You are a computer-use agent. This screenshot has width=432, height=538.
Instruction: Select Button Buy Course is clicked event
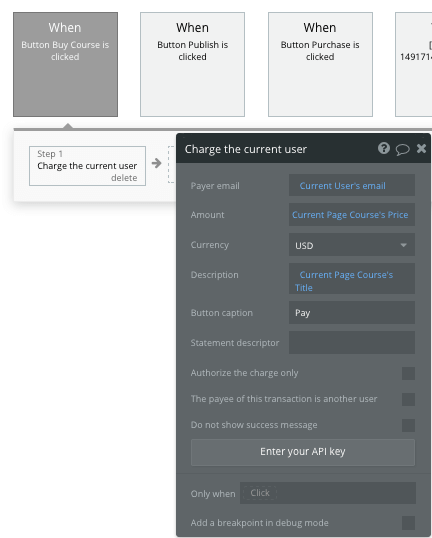pyautogui.click(x=66, y=65)
